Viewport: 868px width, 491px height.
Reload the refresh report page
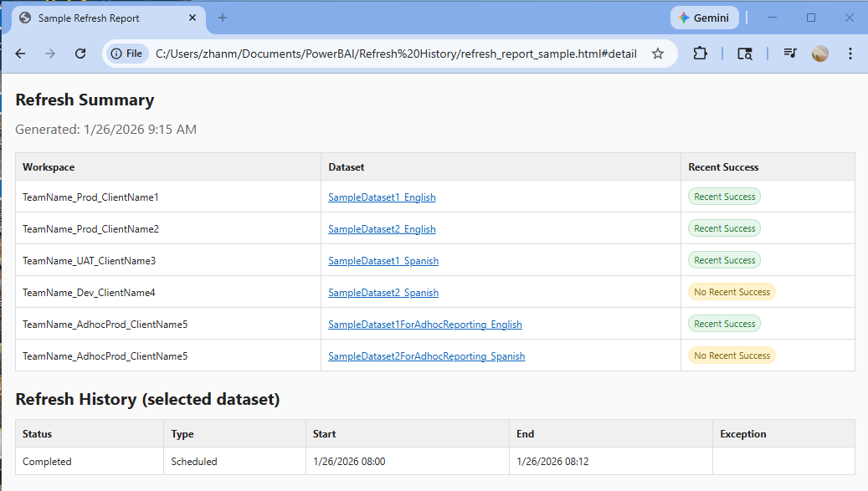click(80, 53)
